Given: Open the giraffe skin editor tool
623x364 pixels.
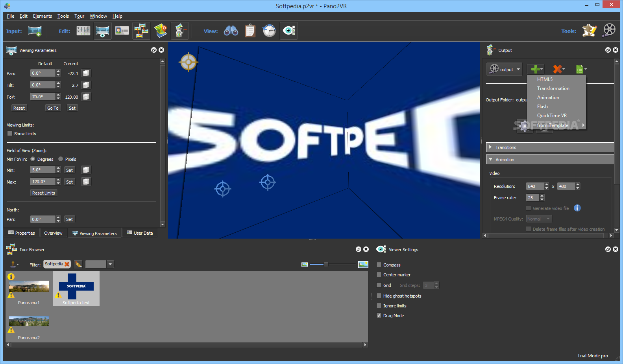Looking at the screenshot, I should coord(590,31).
